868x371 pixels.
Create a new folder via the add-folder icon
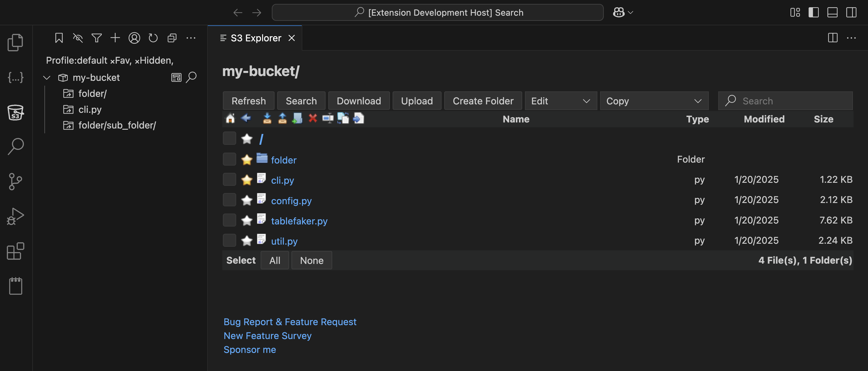click(x=297, y=119)
